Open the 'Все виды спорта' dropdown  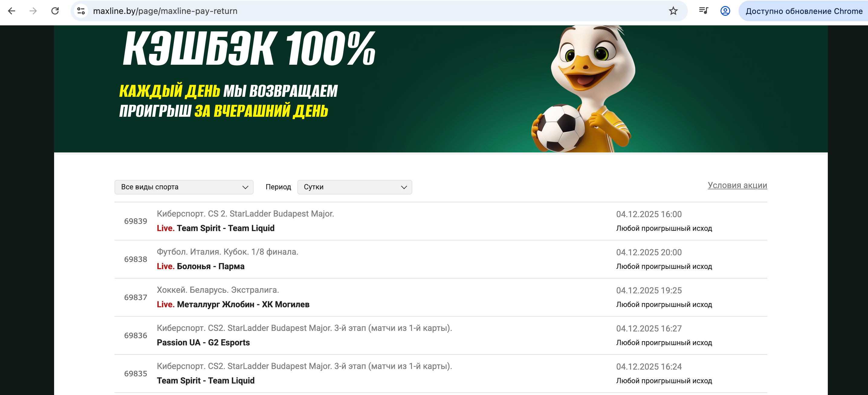pyautogui.click(x=184, y=187)
